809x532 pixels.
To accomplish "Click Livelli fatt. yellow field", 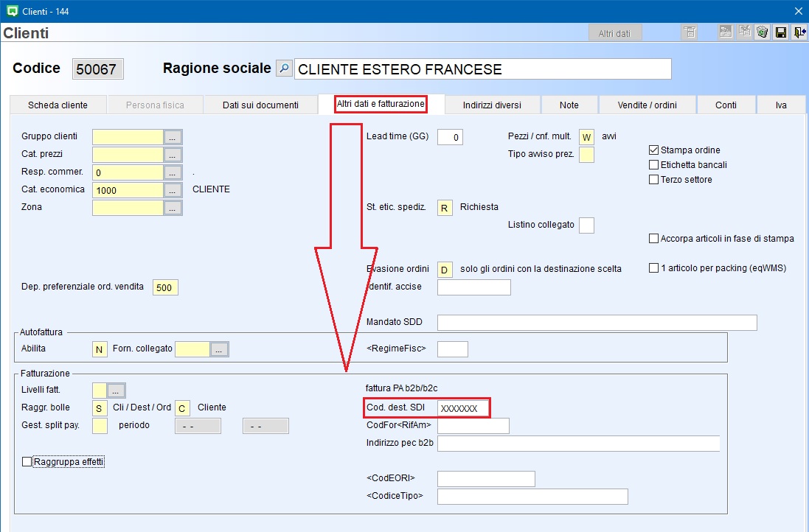I will pos(100,391).
